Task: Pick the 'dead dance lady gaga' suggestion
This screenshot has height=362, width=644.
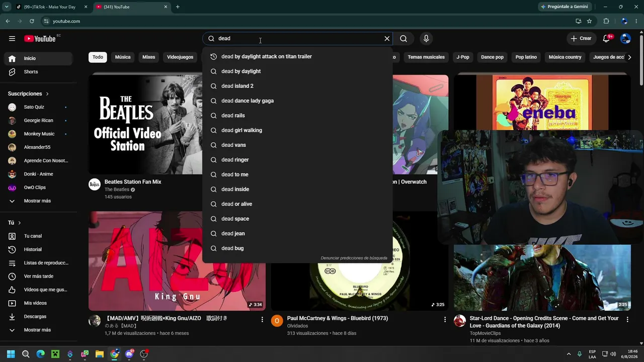Action: (x=297, y=101)
